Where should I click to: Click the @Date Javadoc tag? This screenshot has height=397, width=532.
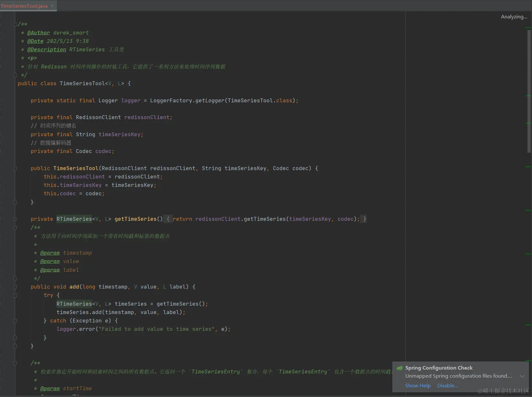tap(36, 41)
